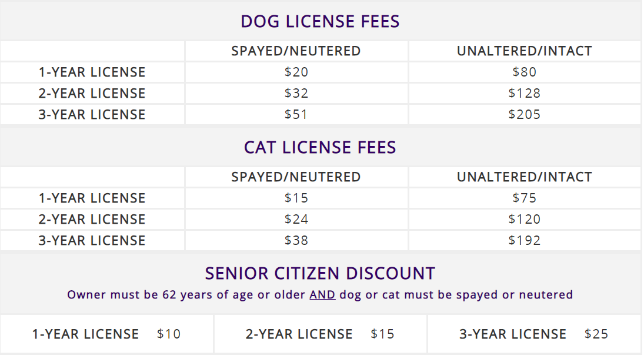
Task: Select the cat 1-year spayed fee $15
Action: point(296,198)
